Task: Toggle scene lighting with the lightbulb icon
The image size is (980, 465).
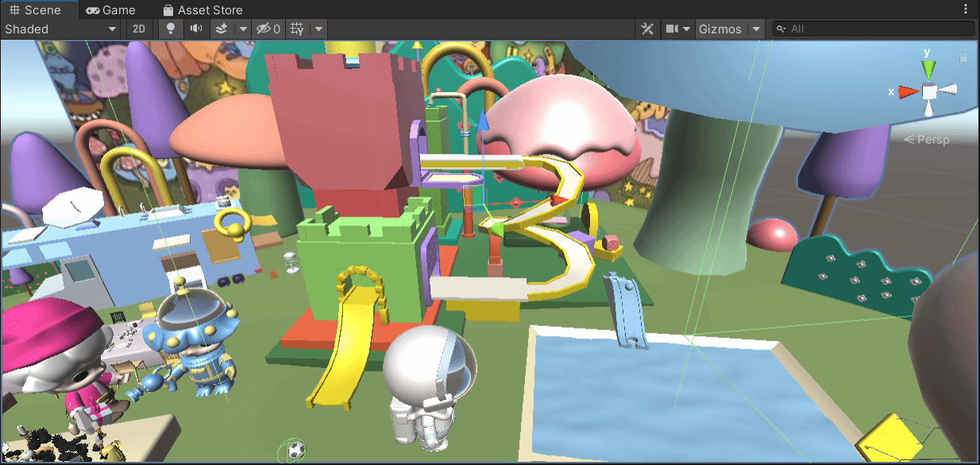Action: 170,29
